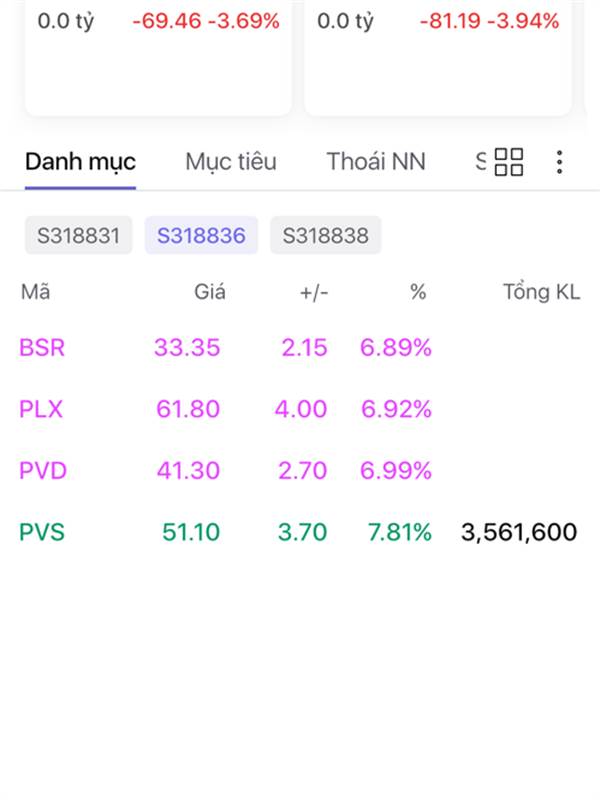This screenshot has width=600, height=800.
Task: Open the Mục tiêu tab
Action: (x=231, y=162)
